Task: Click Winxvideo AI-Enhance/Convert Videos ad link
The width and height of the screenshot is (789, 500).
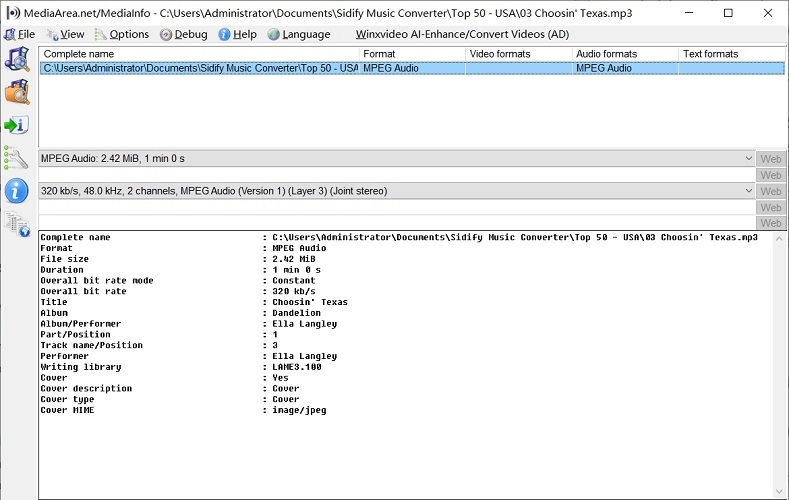Action: 462,34
